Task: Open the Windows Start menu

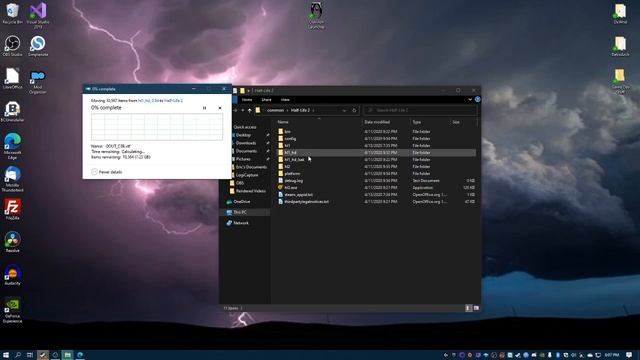Action: tap(6, 355)
